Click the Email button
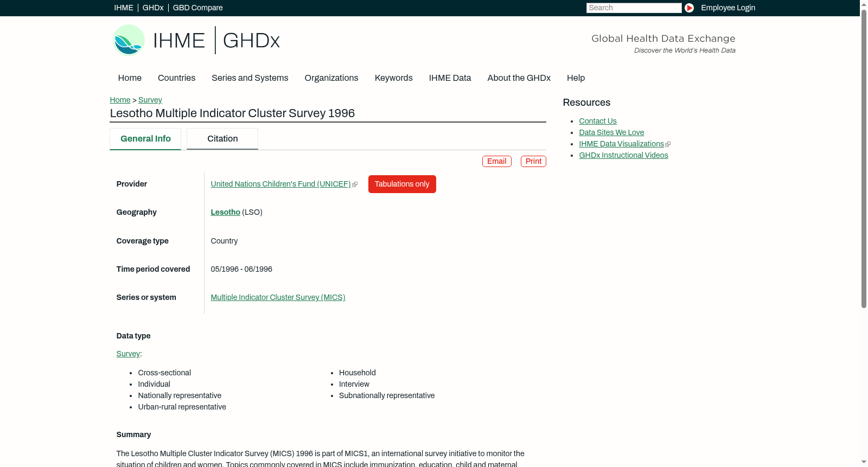The image size is (868, 467). 496,161
